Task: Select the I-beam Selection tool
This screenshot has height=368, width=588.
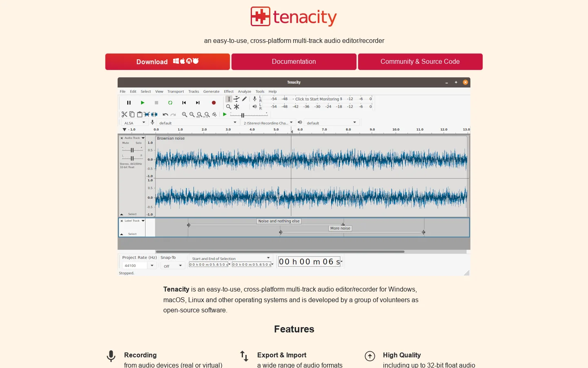Action: [x=229, y=99]
